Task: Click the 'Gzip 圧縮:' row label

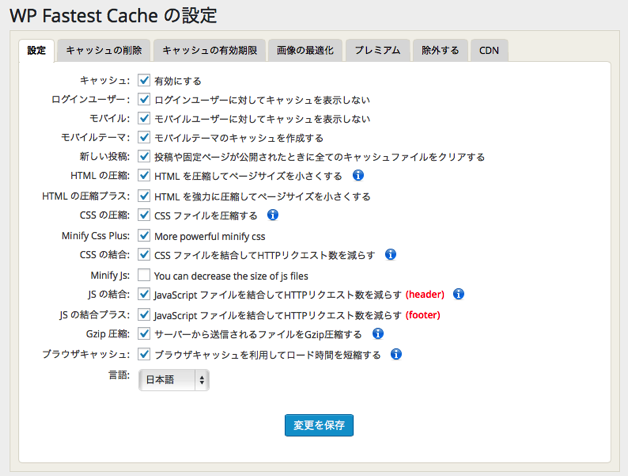Action: click(x=108, y=334)
